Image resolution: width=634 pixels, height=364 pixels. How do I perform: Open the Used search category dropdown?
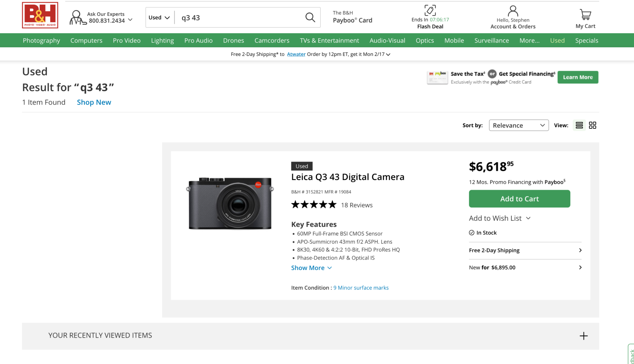[159, 17]
